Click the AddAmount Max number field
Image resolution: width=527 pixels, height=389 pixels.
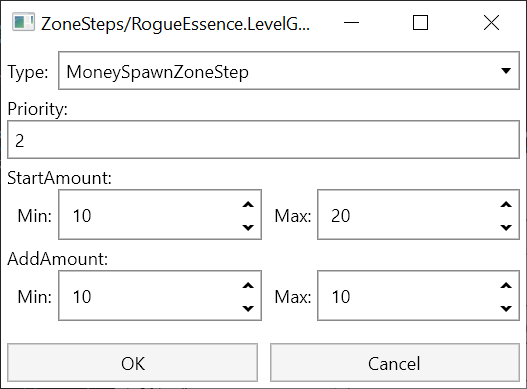click(x=418, y=296)
